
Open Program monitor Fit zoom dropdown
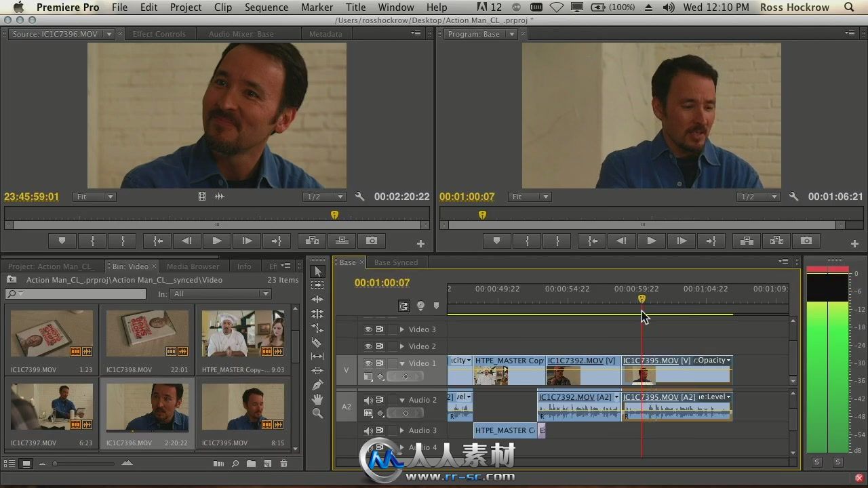528,197
